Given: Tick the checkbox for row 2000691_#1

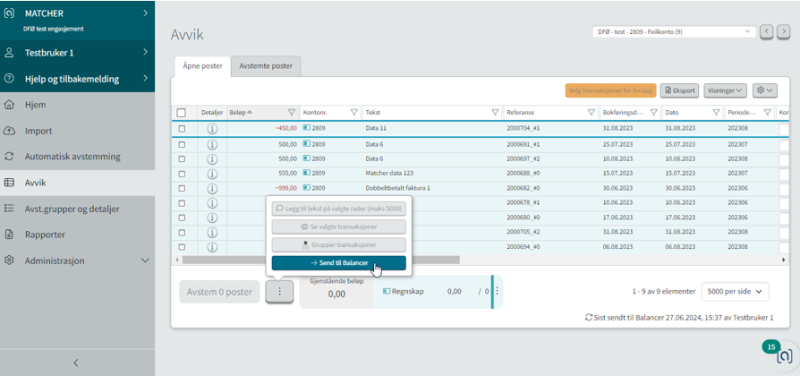Looking at the screenshot, I should pyautogui.click(x=182, y=144).
